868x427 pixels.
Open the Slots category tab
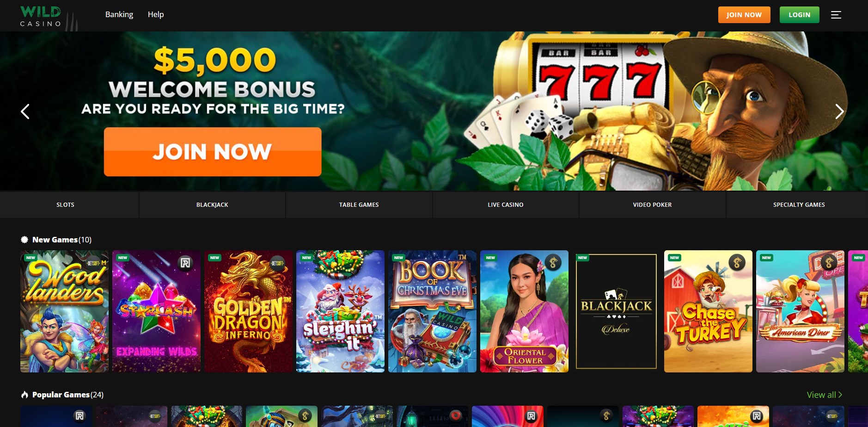coord(65,204)
